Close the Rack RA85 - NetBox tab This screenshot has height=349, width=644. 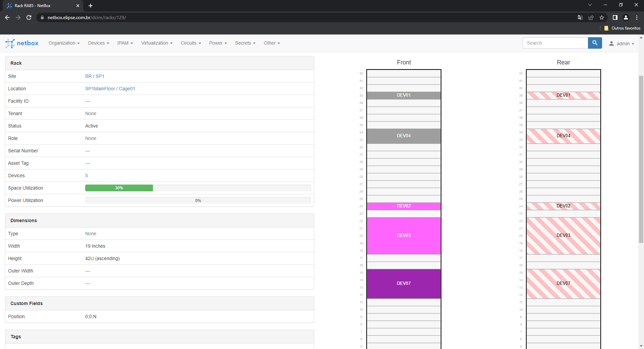[78, 6]
